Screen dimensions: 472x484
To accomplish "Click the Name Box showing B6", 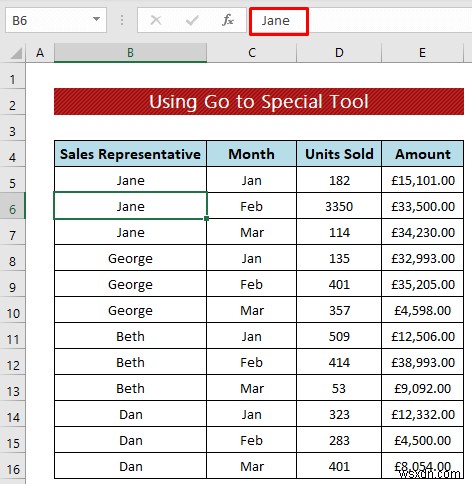I will 56,20.
